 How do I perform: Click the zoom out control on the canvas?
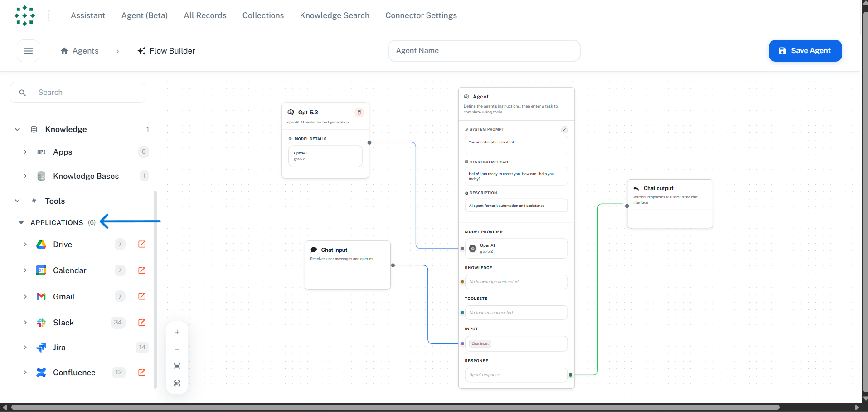point(177,349)
